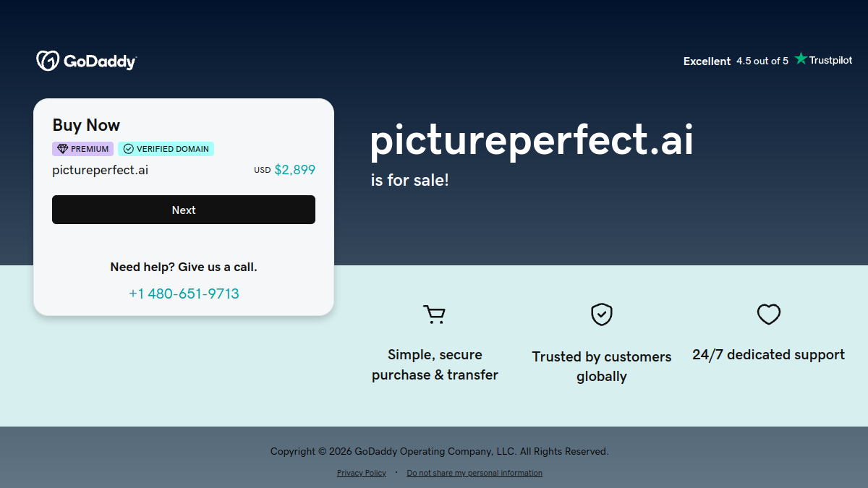Click the Trustpilot wordmark
The image size is (868, 488).
click(831, 60)
